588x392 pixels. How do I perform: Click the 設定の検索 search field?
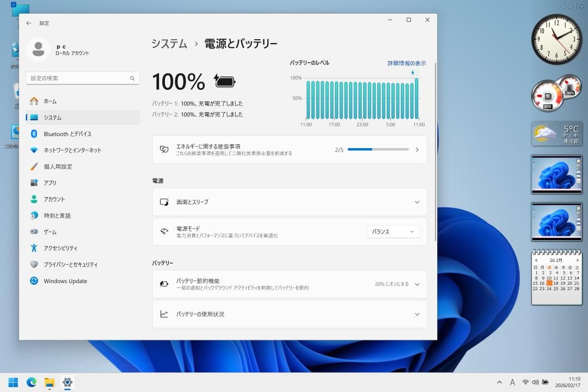point(83,78)
